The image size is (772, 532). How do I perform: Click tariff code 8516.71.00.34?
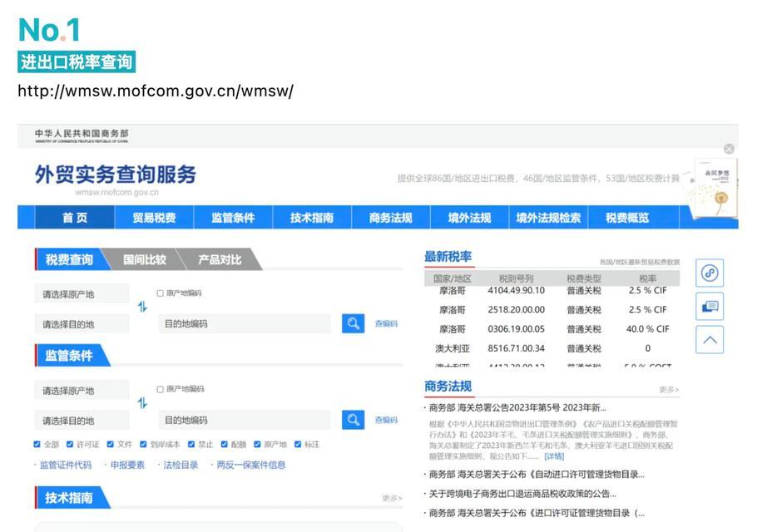coord(516,348)
